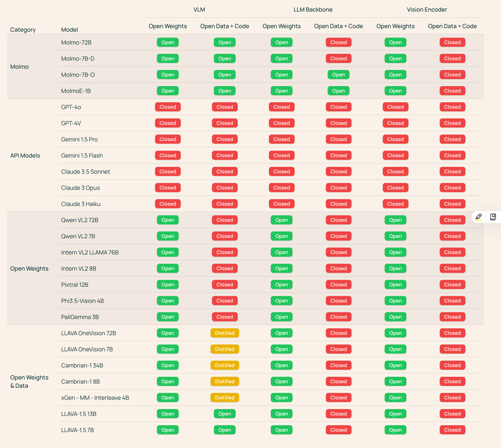Select the LLAVA OneVision 72B model name
Screen dimensions: 501x448
click(x=89, y=333)
